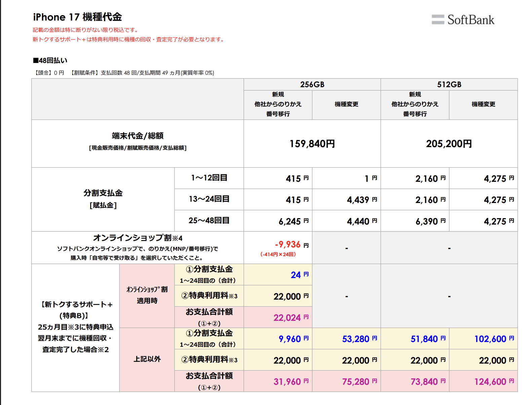Click the 73,840 円 total cell
This screenshot has height=405, width=532.
click(x=415, y=381)
